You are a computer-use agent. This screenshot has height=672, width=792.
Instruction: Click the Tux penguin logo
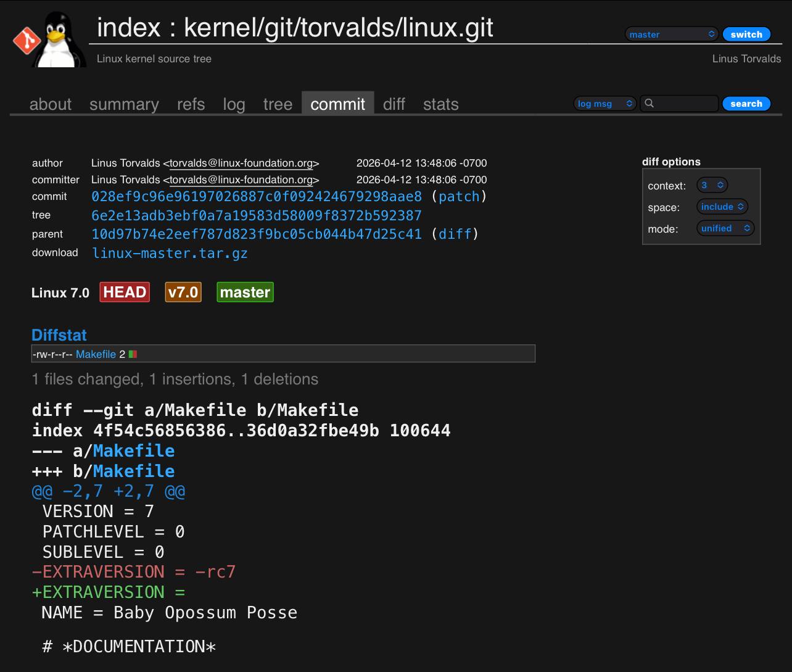(x=60, y=40)
